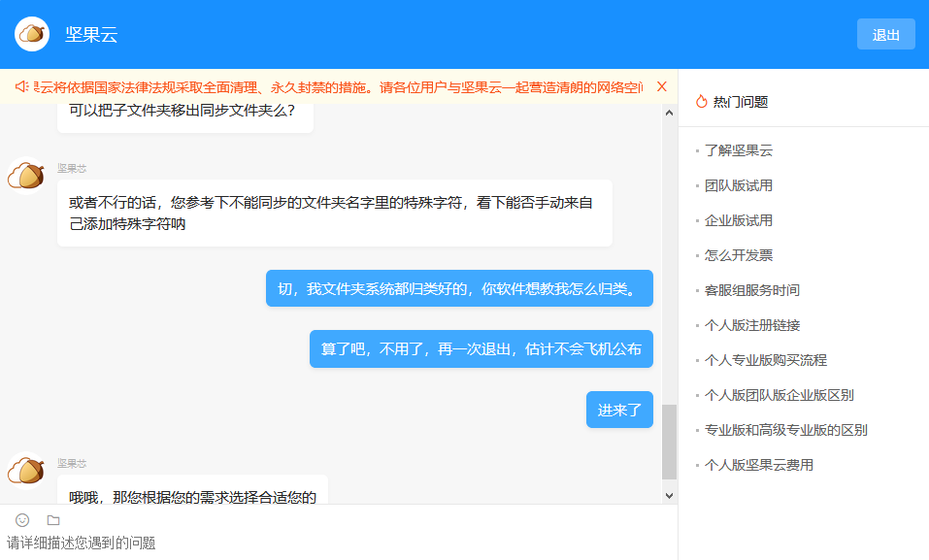
Task: Click the chat scrollbar thumb
Action: (669, 442)
